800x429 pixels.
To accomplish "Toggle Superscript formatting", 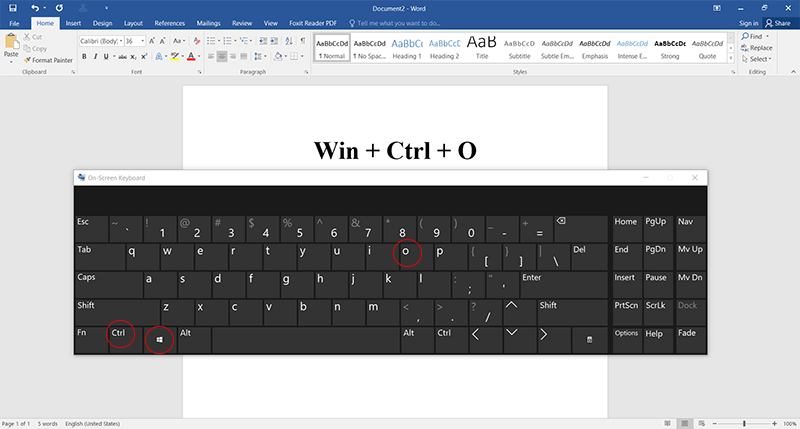I will pyautogui.click(x=144, y=57).
